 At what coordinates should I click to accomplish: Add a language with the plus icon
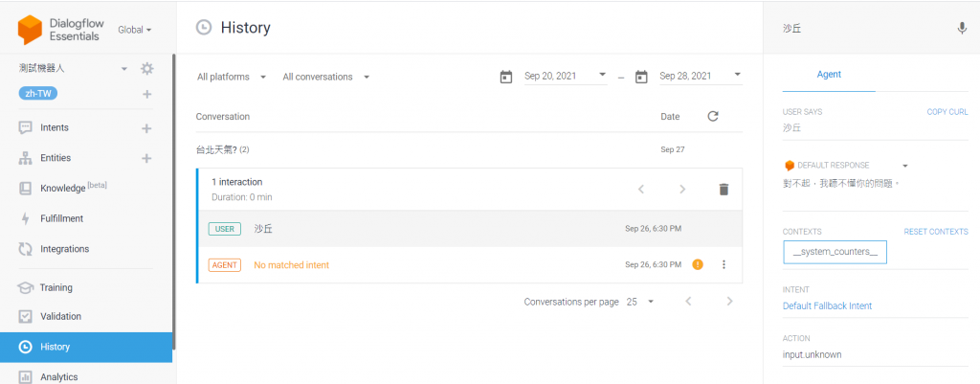146,94
